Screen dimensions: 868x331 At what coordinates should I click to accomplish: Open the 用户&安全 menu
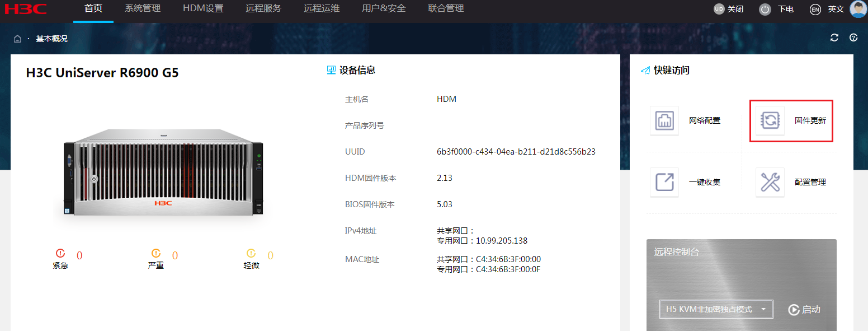384,8
